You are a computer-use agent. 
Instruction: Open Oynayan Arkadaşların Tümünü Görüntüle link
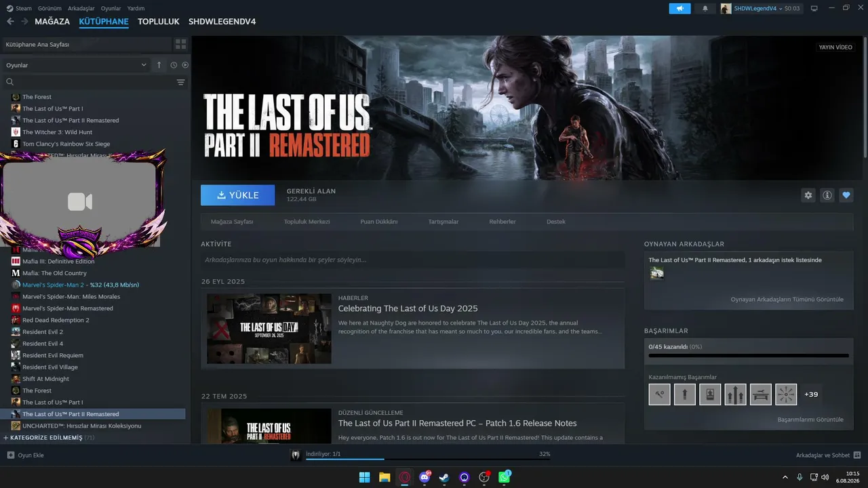pos(787,299)
